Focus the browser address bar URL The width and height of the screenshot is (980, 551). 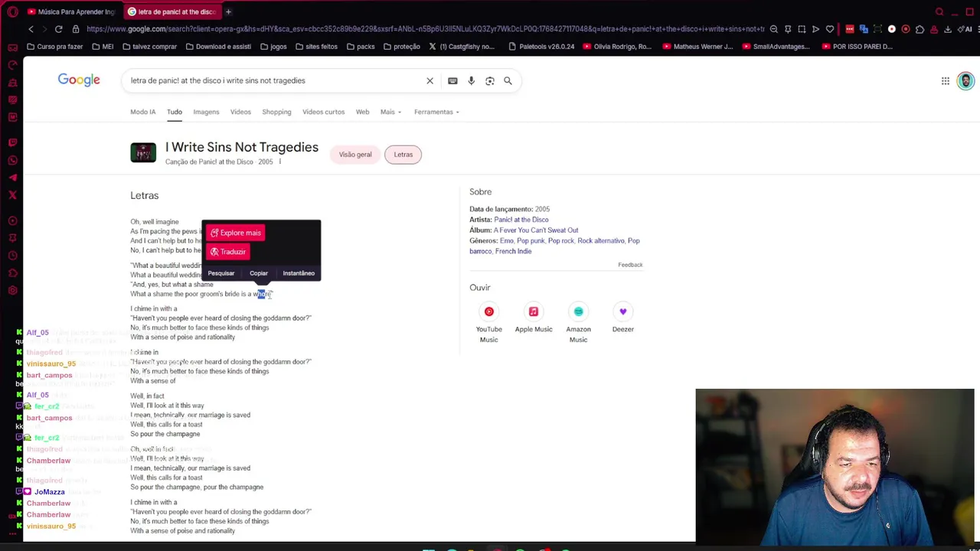(x=425, y=29)
